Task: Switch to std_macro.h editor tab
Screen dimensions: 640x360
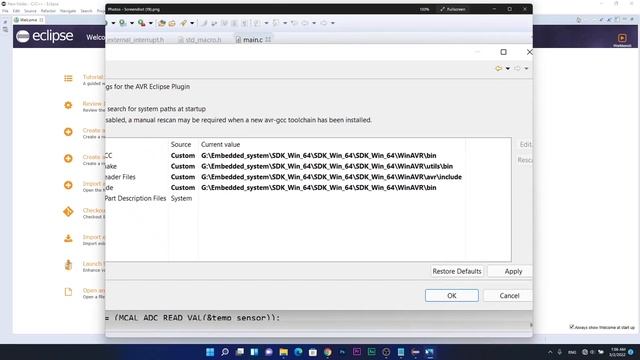Action: [200, 40]
